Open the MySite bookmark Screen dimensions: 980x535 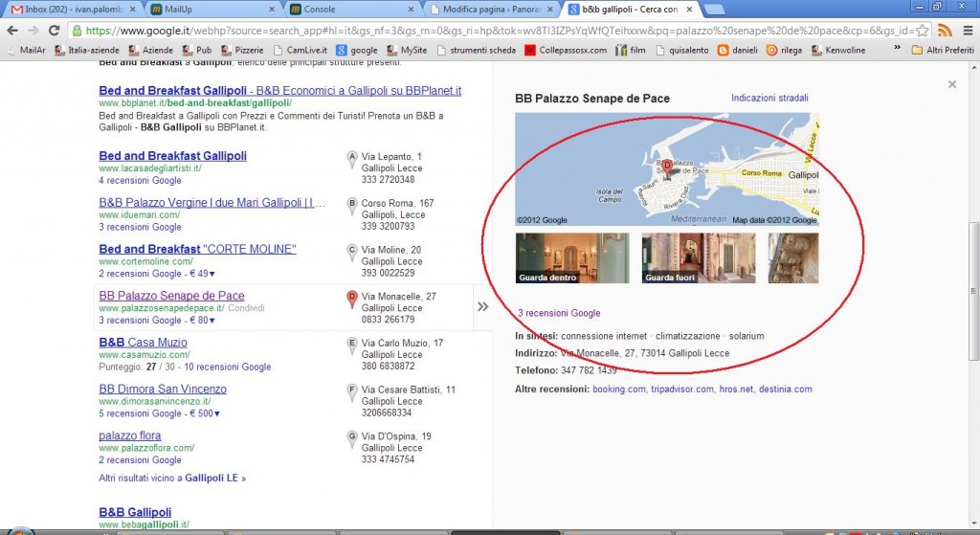point(407,50)
